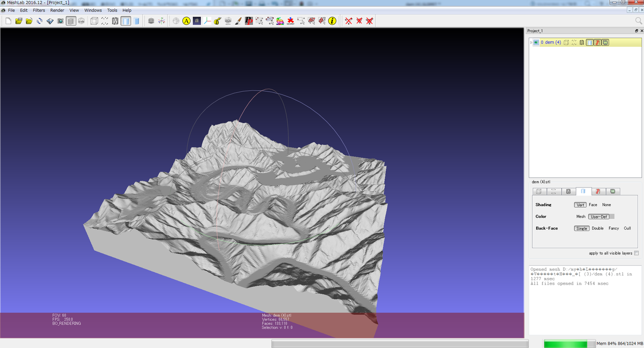Click the last red X delete icon
This screenshot has height=348, width=644.
click(369, 21)
